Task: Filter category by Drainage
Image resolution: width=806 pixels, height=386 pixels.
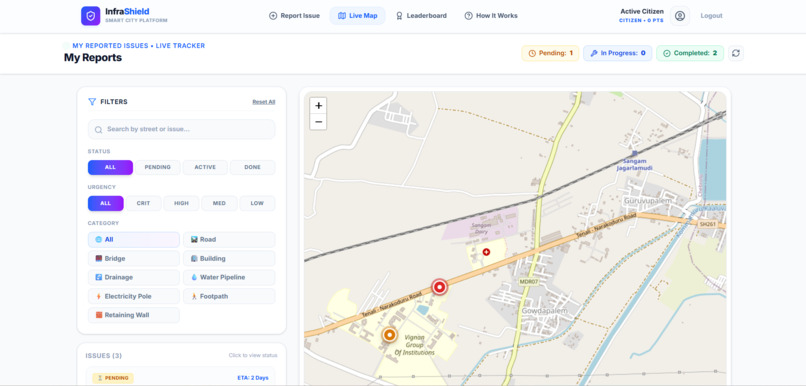Action: click(x=134, y=278)
